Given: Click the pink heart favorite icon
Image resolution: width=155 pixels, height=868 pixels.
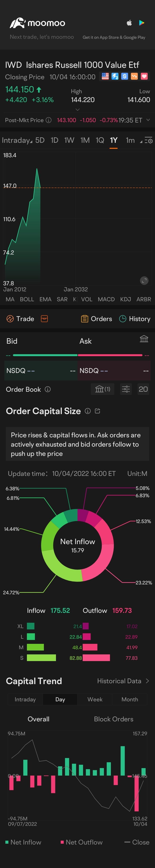Looking at the screenshot, I should pos(144,76).
